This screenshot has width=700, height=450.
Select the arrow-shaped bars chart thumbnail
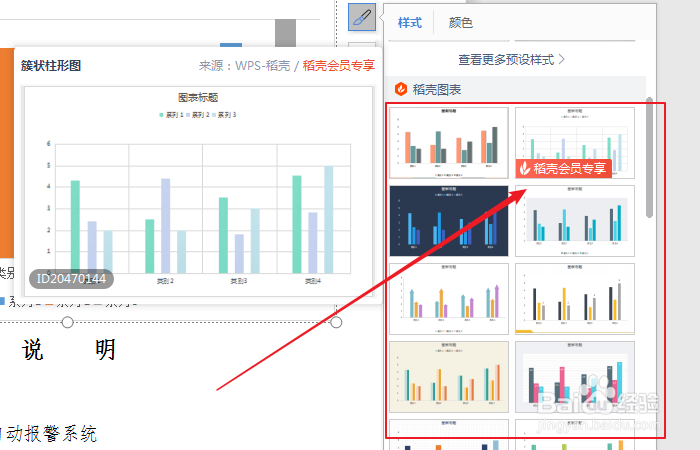click(449, 299)
